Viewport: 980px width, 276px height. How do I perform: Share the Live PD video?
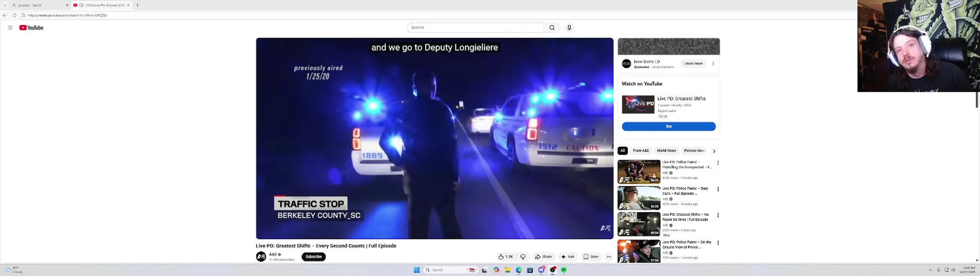pos(543,257)
